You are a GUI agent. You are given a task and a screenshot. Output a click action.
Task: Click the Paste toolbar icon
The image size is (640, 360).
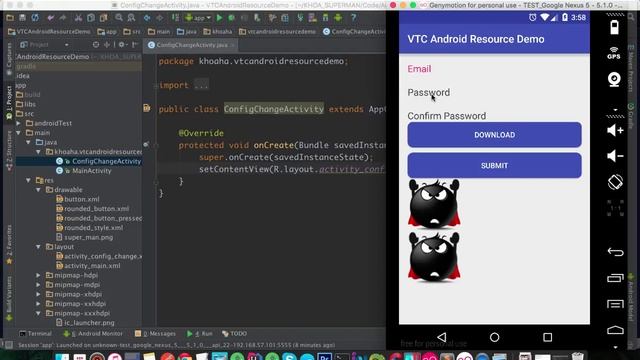click(x=104, y=18)
